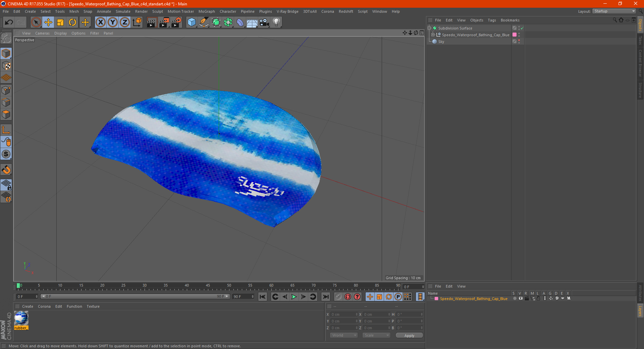The height and width of the screenshot is (349, 644).
Task: Add a Cube primitive object
Action: click(192, 22)
